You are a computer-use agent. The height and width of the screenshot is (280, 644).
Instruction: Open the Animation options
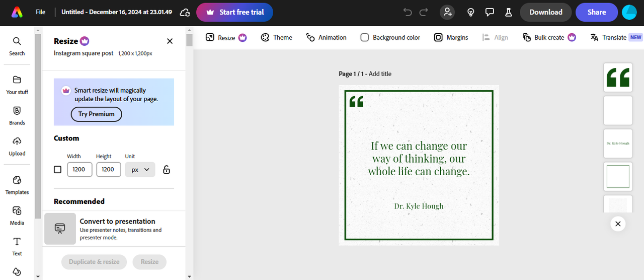[x=326, y=37]
